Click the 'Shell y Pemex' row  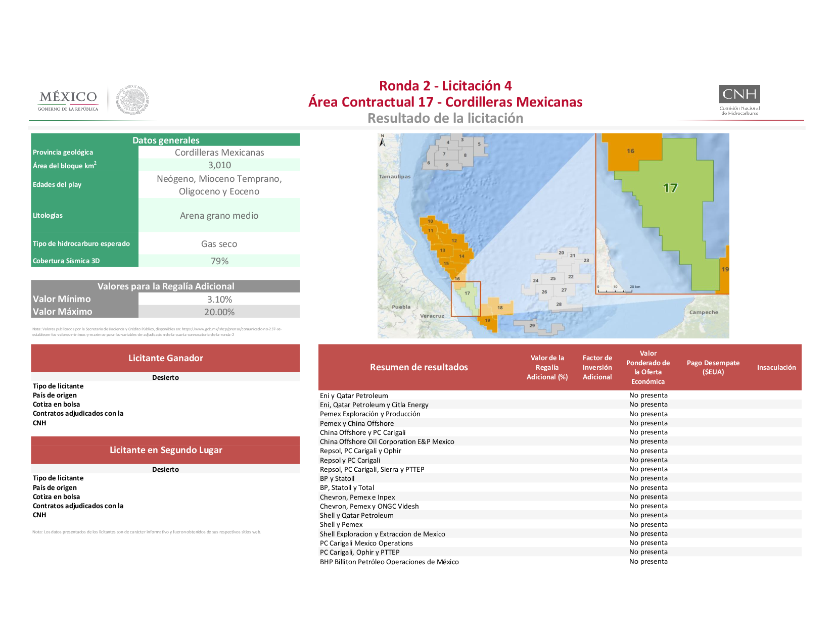coord(560,524)
